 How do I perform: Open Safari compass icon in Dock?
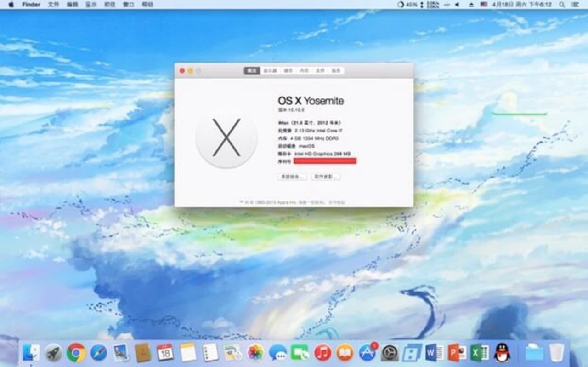click(x=99, y=353)
